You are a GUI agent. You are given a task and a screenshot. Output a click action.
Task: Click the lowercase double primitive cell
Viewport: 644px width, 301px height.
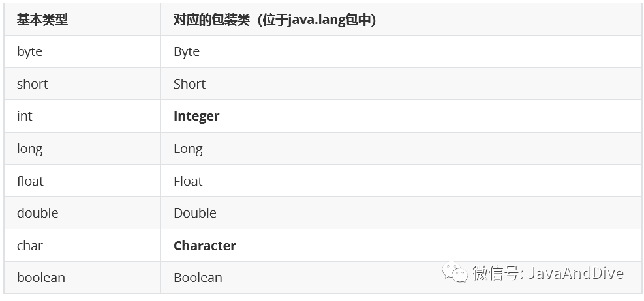pos(82,213)
